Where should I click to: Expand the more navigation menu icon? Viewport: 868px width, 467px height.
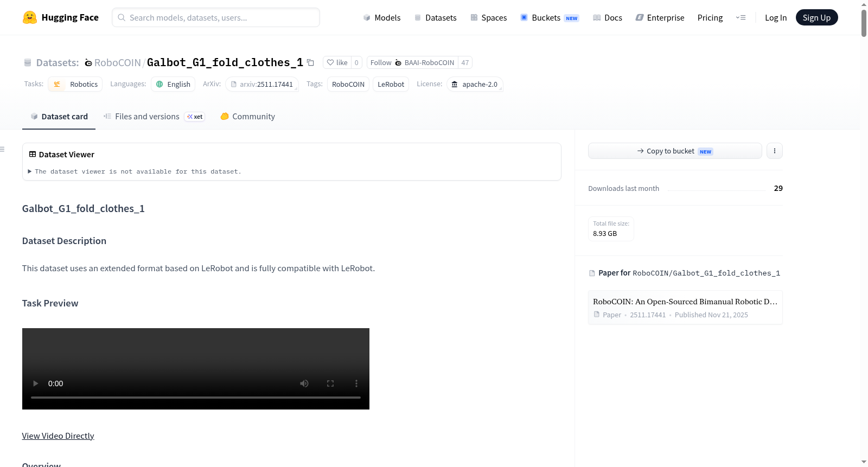[741, 17]
